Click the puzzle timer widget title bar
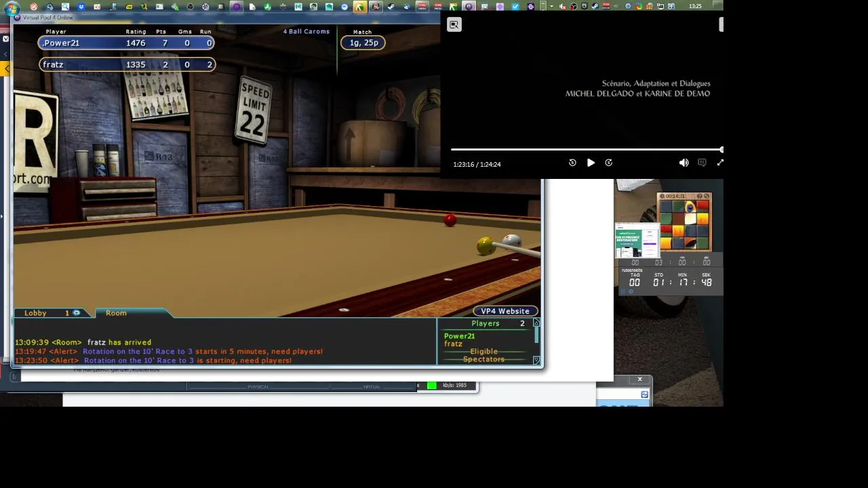The image size is (868, 488). [684, 197]
